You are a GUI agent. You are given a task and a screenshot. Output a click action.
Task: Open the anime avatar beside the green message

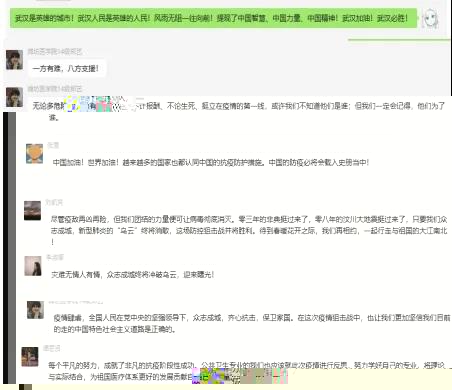coord(430,18)
